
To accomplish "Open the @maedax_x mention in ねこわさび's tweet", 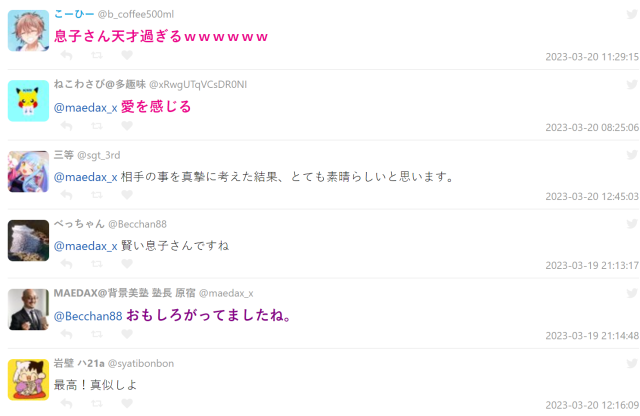I will click(86, 108).
